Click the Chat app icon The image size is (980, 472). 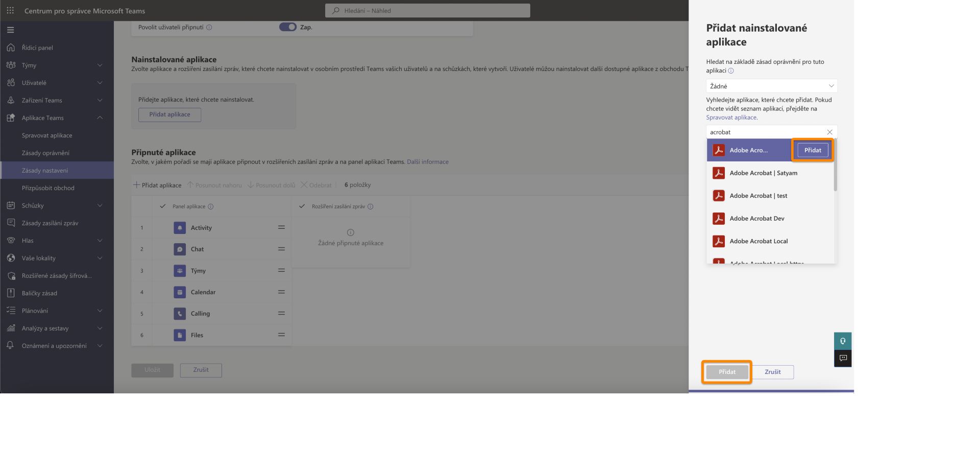pos(180,249)
